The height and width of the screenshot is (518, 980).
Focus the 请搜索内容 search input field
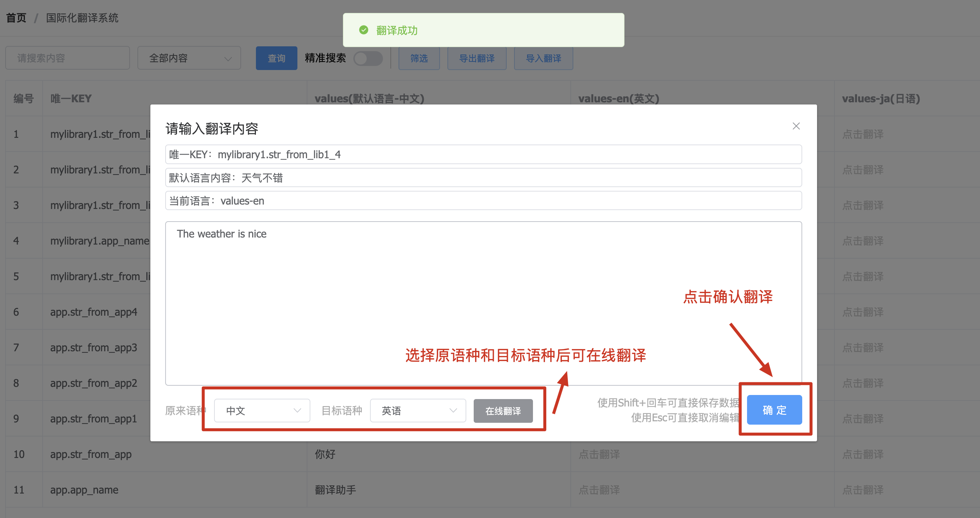coord(67,58)
